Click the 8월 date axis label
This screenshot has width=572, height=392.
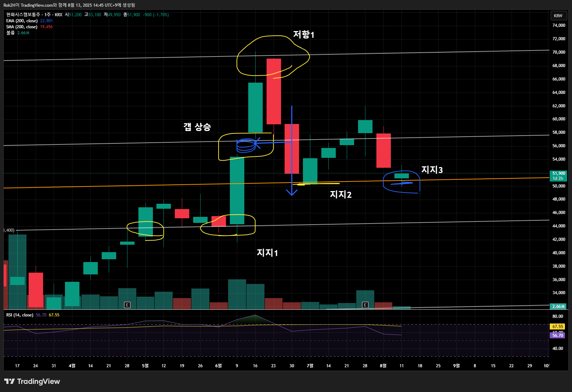click(x=383, y=366)
